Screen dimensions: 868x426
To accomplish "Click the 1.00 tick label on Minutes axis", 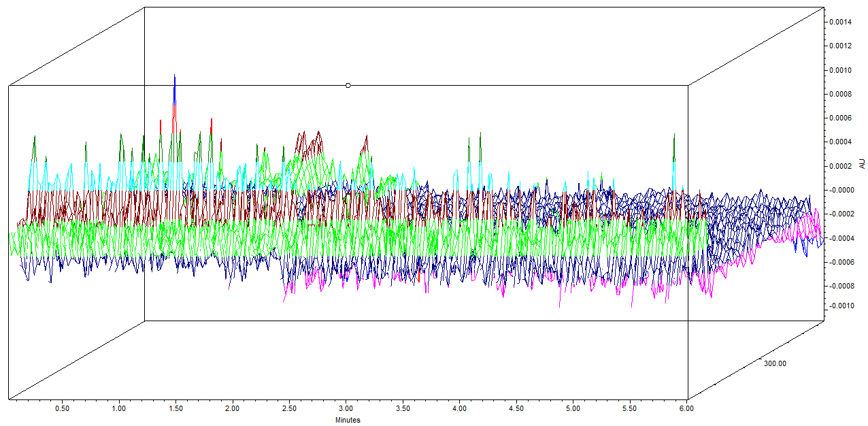I will (x=118, y=409).
